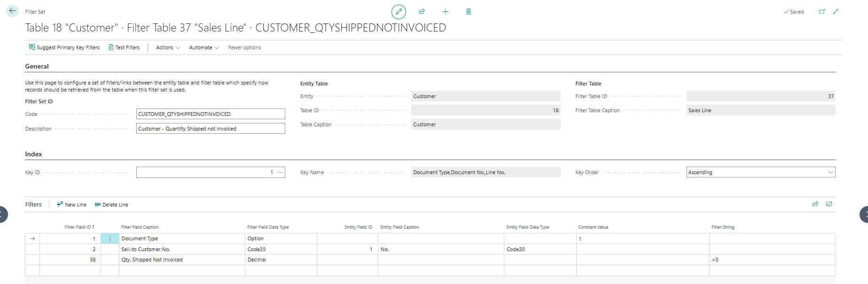868x284 pixels.
Task: Open Key ID lookup ellipsis
Action: pos(280,172)
